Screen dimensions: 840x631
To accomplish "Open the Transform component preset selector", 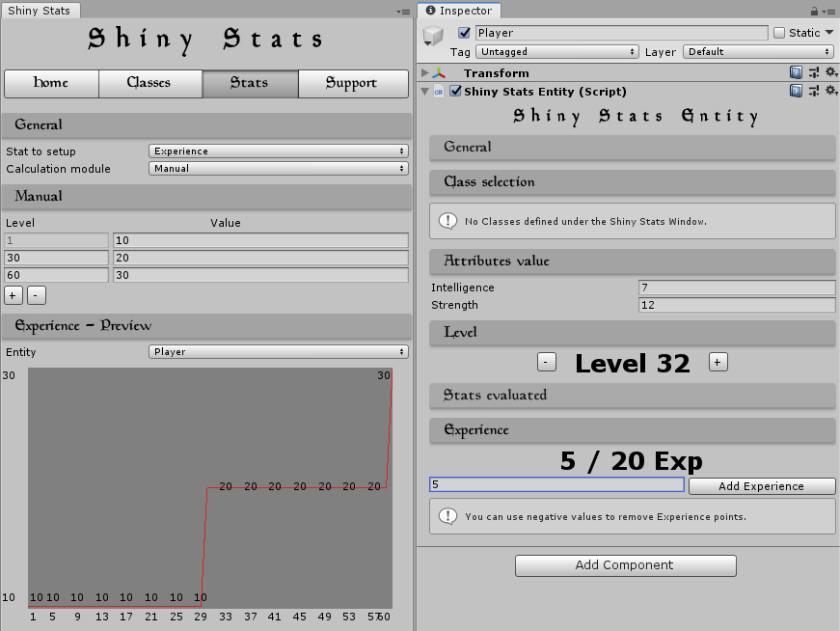I will pos(813,72).
